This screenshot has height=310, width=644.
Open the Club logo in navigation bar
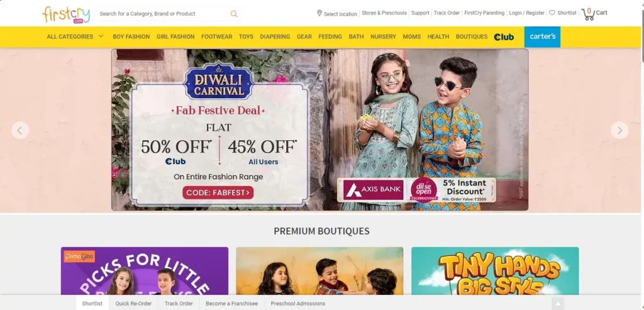504,37
